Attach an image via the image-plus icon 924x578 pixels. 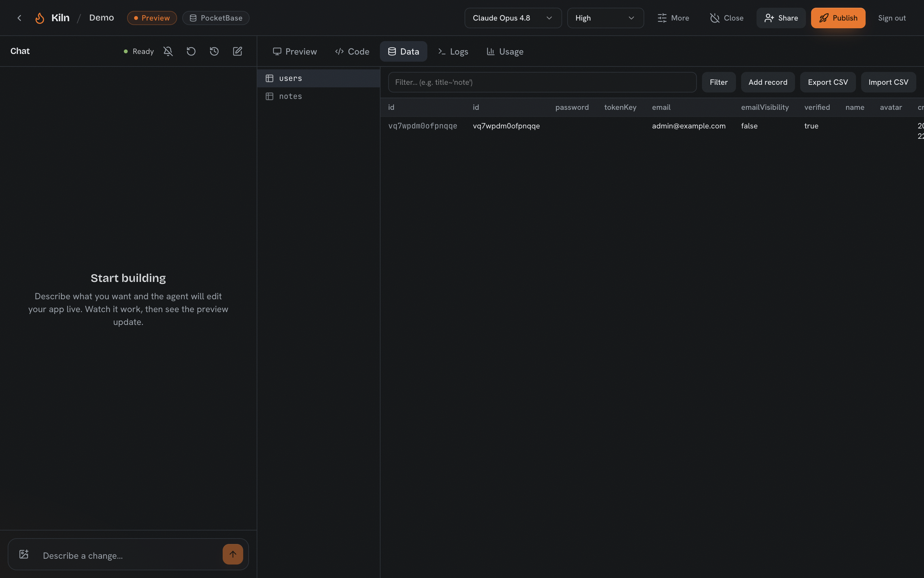click(24, 554)
